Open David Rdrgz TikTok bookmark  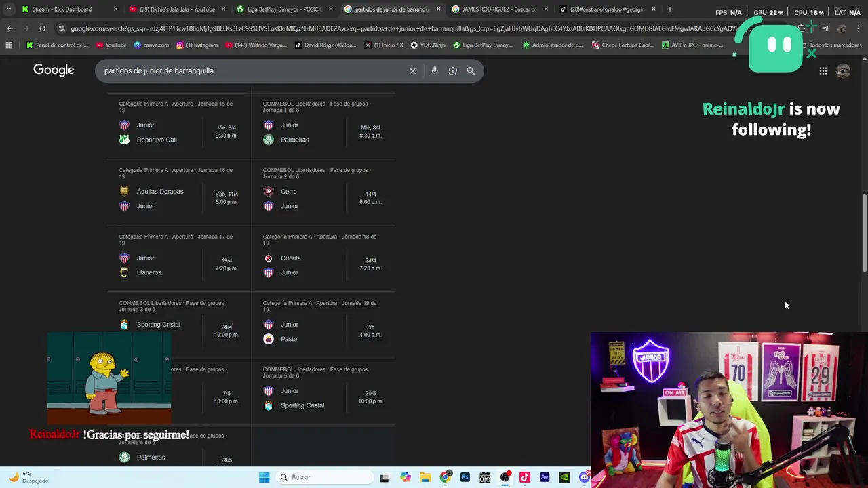tap(325, 45)
